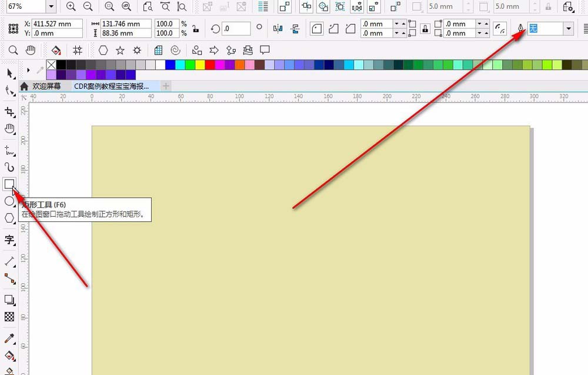Click the Mirror horizontally icon
The width and height of the screenshot is (588, 375).
pyautogui.click(x=278, y=28)
